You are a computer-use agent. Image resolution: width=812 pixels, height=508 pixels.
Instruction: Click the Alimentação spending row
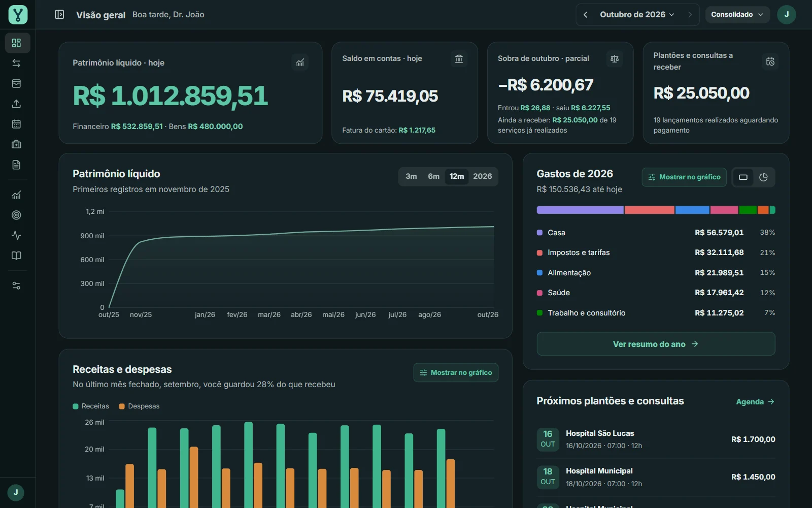656,273
